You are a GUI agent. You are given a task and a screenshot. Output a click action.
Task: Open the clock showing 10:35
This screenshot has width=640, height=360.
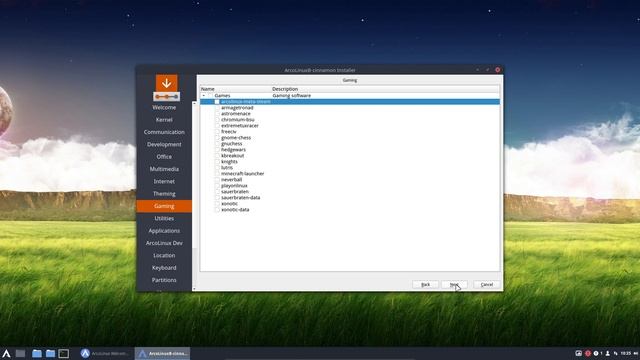pos(626,353)
